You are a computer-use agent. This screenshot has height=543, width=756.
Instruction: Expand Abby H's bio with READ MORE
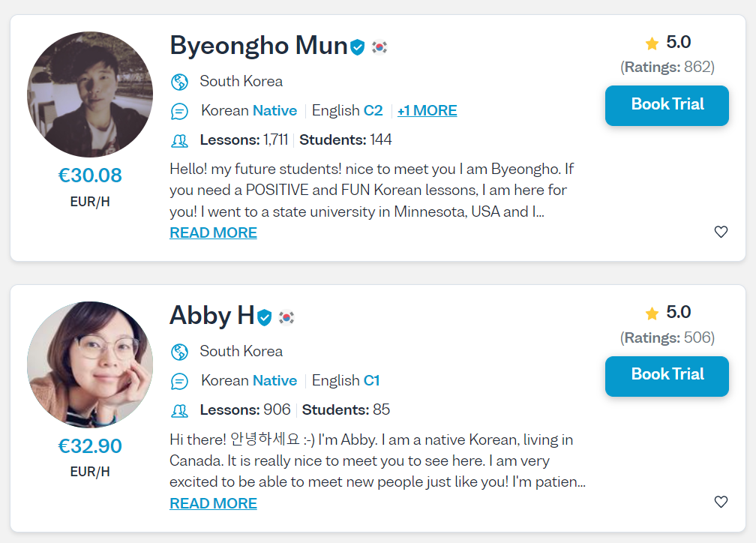coord(213,503)
